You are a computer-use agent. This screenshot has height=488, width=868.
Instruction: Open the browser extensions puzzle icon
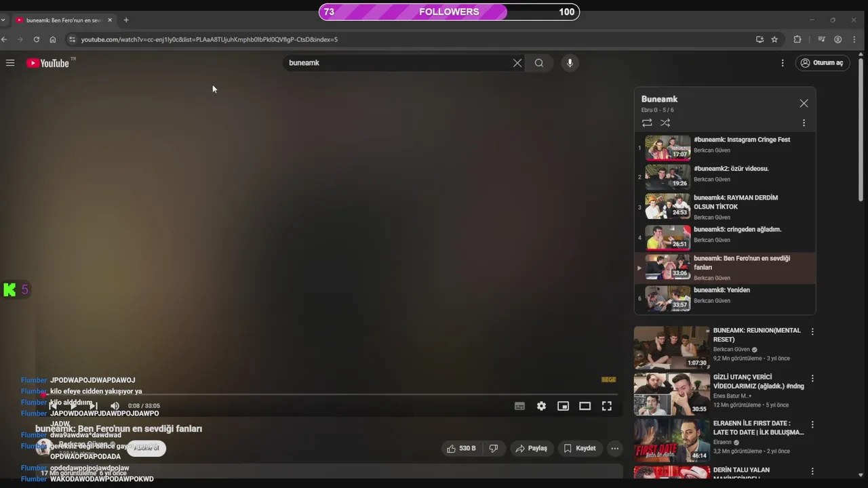(x=797, y=39)
